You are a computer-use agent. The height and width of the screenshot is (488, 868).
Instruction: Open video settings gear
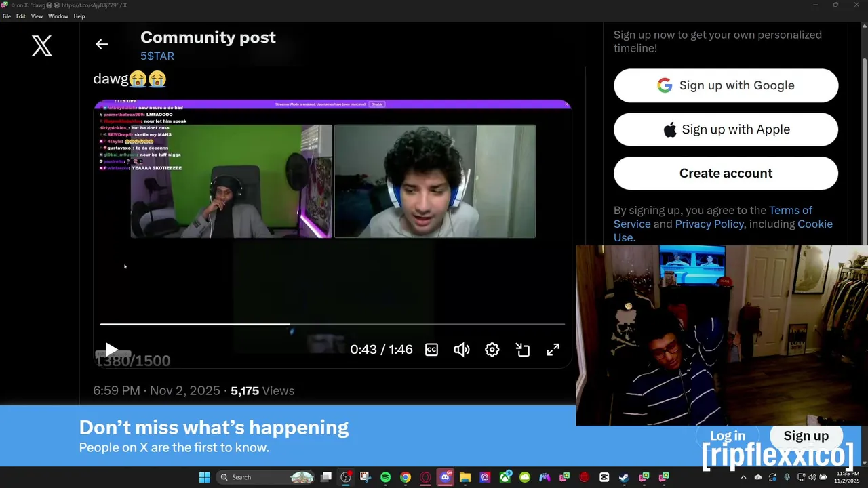492,350
